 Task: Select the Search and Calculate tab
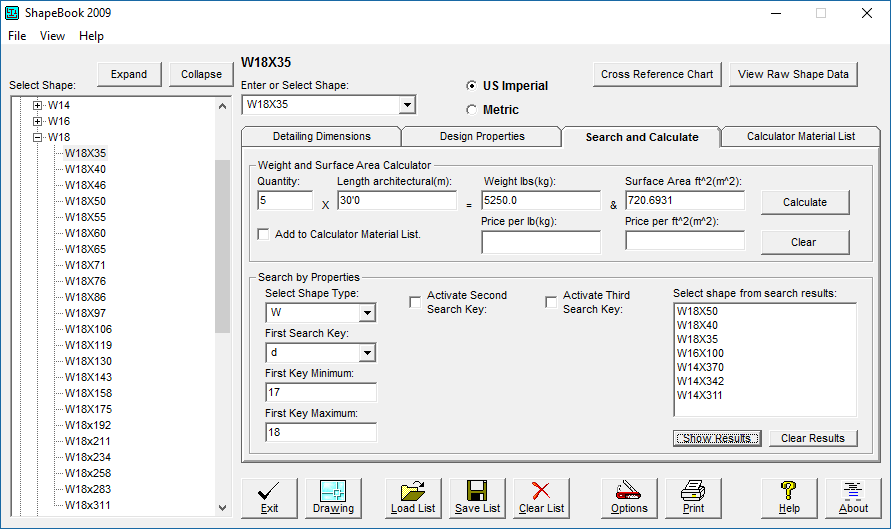(642, 137)
